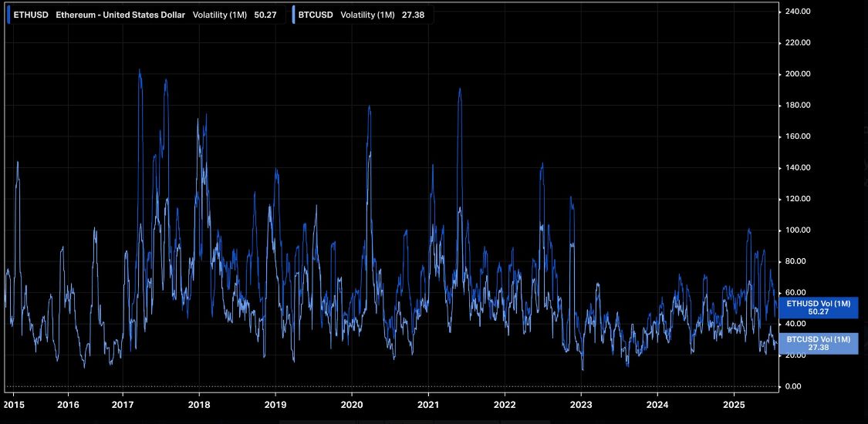Click the 160.00 value on y-axis
Viewport: 868px width, 424px height.
point(798,136)
